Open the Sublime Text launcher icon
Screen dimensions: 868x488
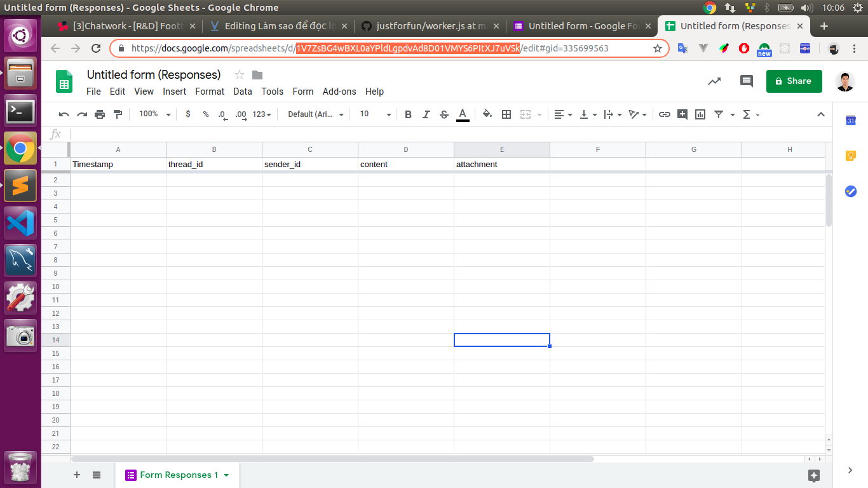pos(20,186)
